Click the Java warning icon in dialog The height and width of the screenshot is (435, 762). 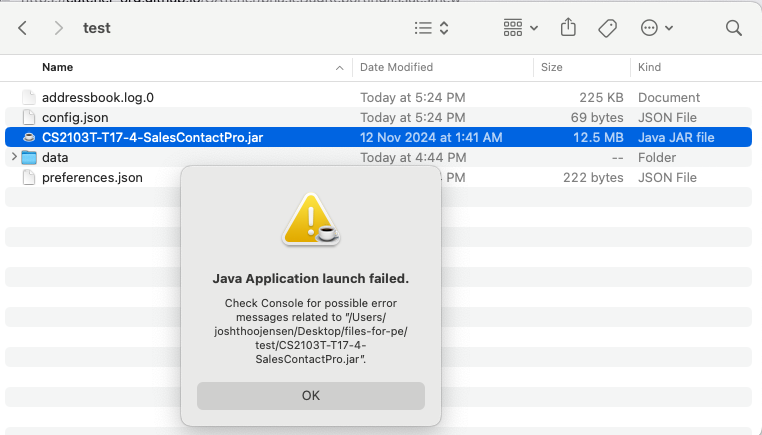point(311,219)
